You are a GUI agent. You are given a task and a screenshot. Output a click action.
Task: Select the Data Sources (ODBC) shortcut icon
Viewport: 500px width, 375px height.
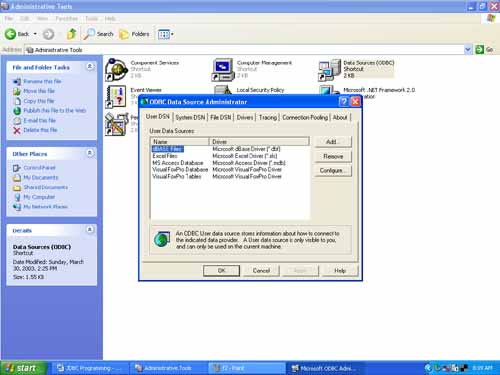click(x=329, y=70)
